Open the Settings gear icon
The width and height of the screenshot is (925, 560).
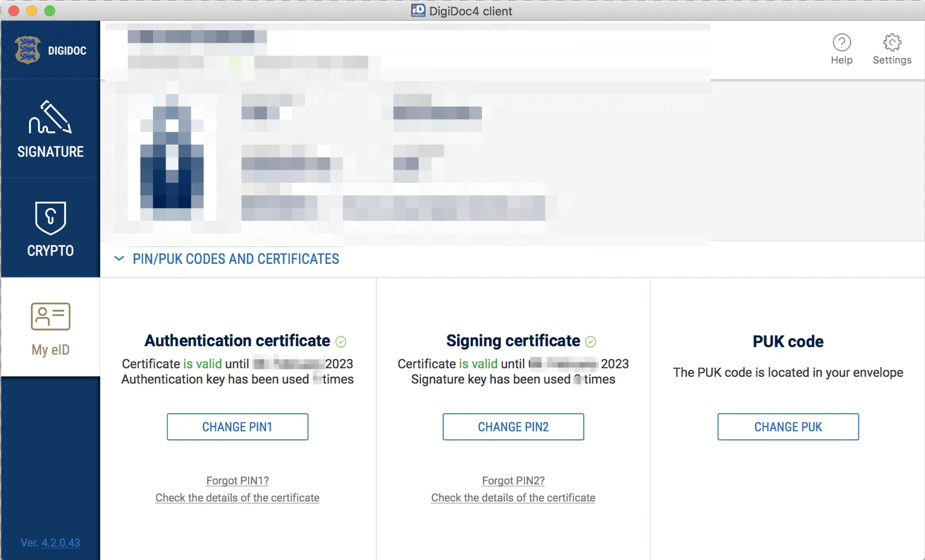point(892,43)
